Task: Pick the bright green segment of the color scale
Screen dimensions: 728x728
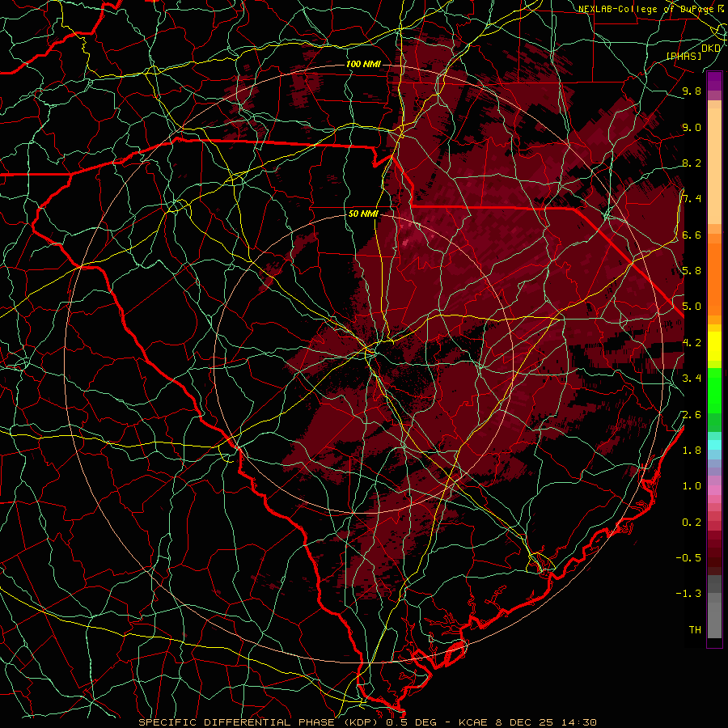Action: pyautogui.click(x=714, y=389)
